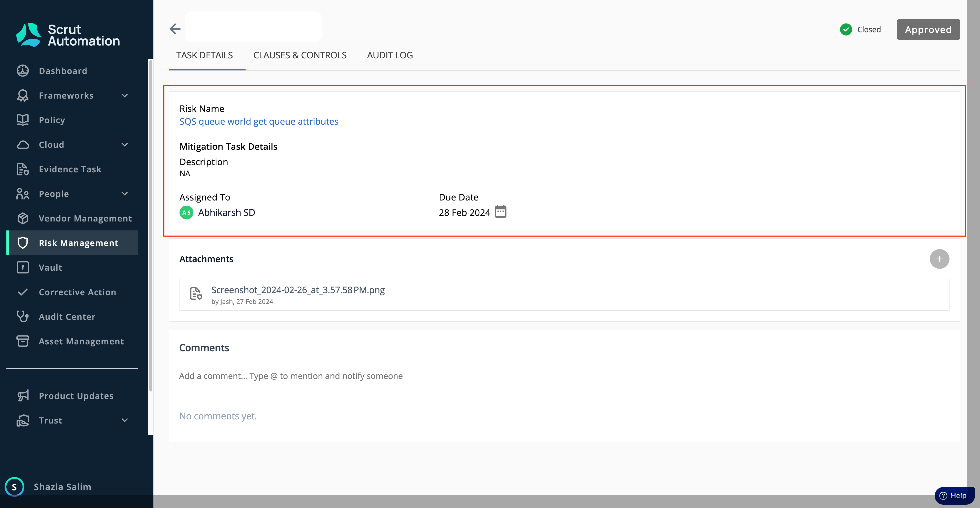Click the Policy book icon
The width and height of the screenshot is (980, 508).
(23, 120)
